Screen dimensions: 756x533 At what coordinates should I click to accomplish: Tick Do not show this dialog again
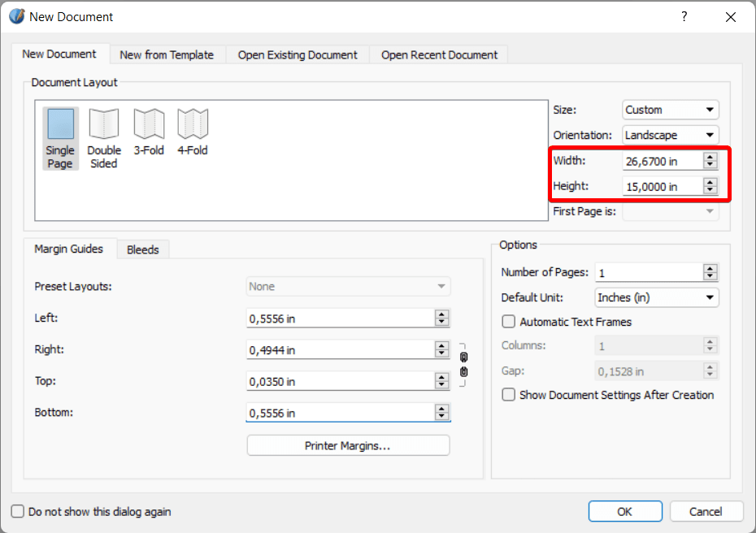18,512
